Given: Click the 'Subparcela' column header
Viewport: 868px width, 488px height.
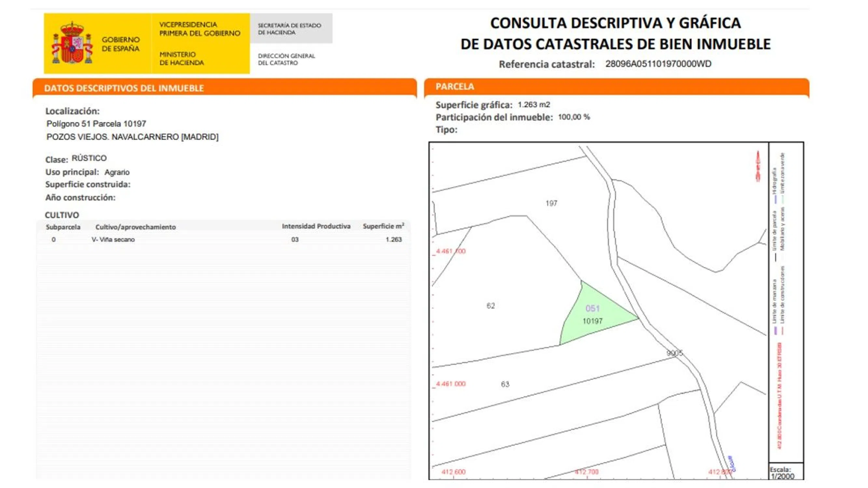Looking at the screenshot, I should [x=63, y=227].
